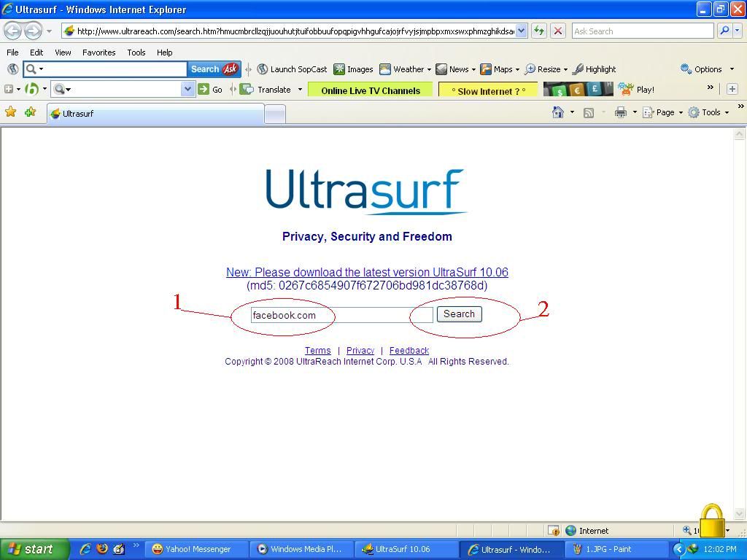Click the Search button on the page
The height and width of the screenshot is (560, 747).
pyautogui.click(x=460, y=314)
